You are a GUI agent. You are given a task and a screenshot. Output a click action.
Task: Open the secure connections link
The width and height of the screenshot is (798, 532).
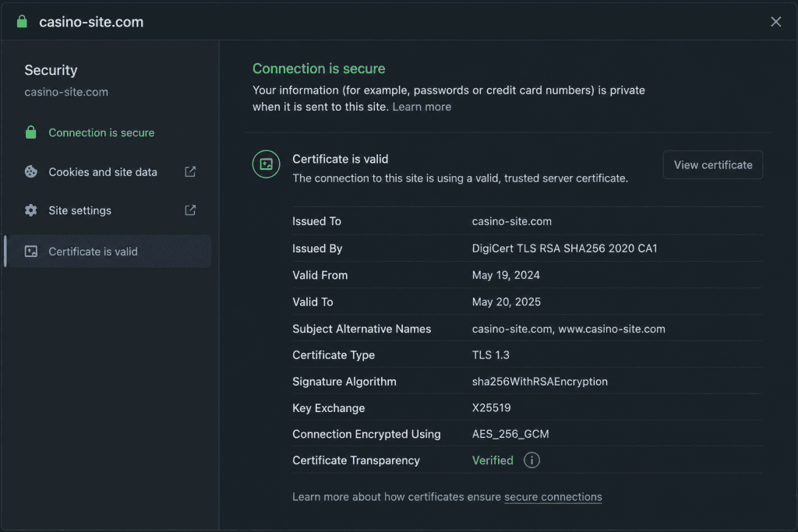click(553, 497)
